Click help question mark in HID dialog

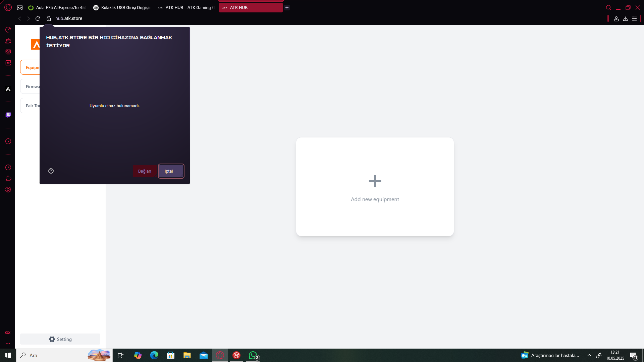coord(51,171)
